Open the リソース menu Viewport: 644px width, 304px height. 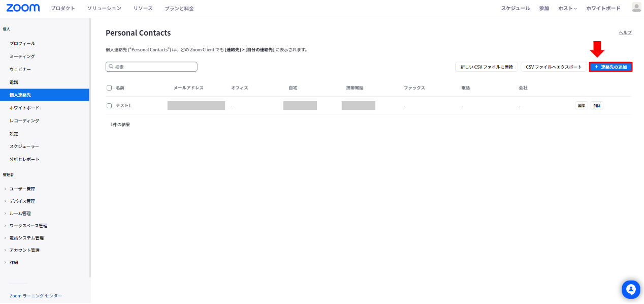[143, 8]
